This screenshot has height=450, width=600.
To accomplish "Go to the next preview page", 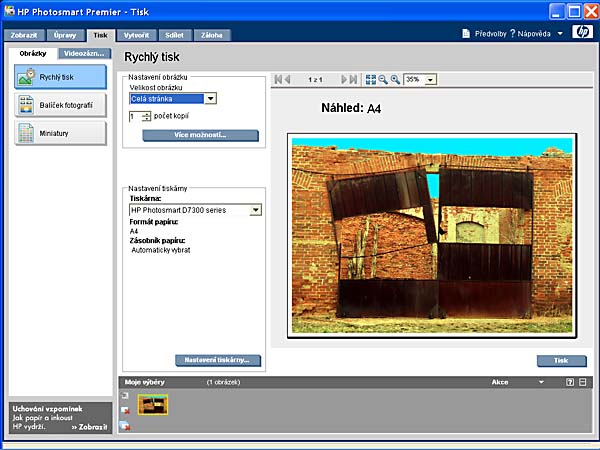I will tap(344, 79).
